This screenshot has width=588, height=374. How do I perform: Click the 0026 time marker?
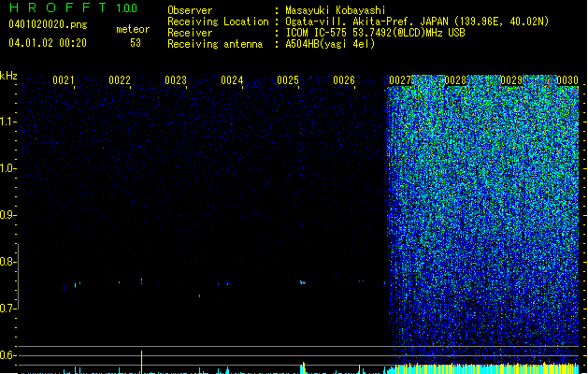(x=344, y=79)
